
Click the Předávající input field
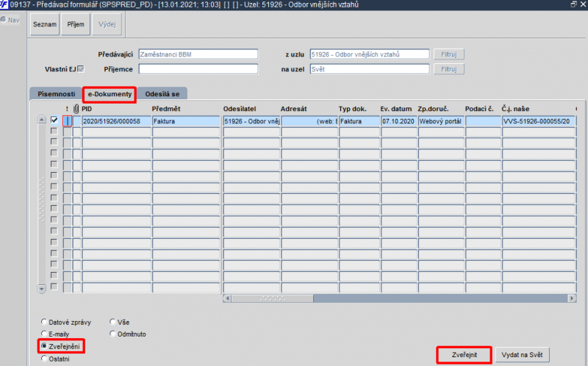pyautogui.click(x=198, y=54)
